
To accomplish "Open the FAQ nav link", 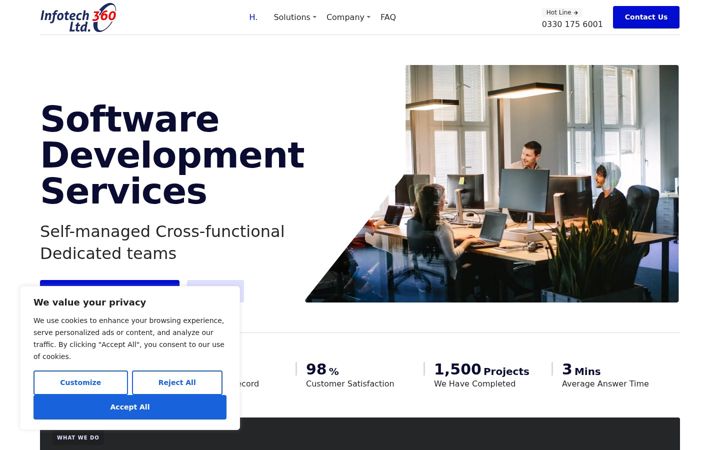I will [388, 17].
